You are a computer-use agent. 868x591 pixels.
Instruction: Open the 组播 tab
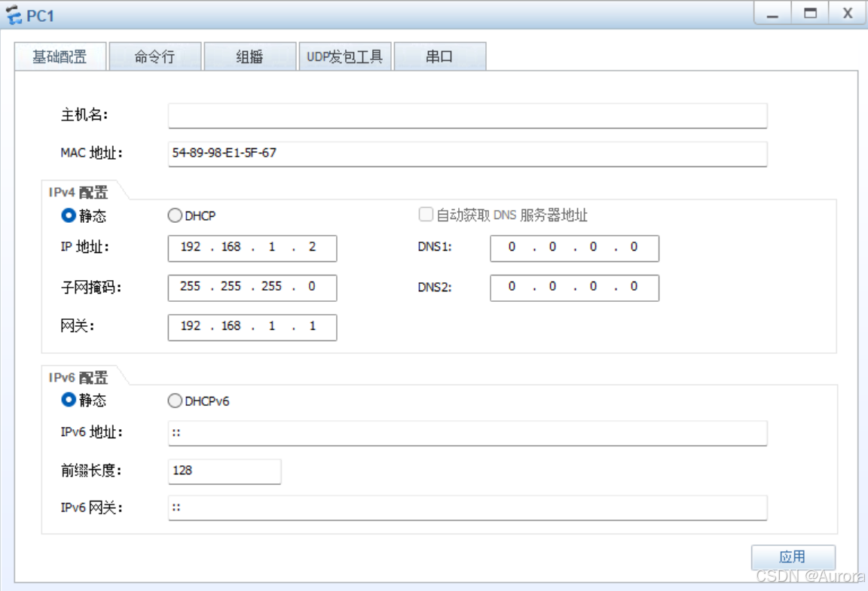pos(249,56)
